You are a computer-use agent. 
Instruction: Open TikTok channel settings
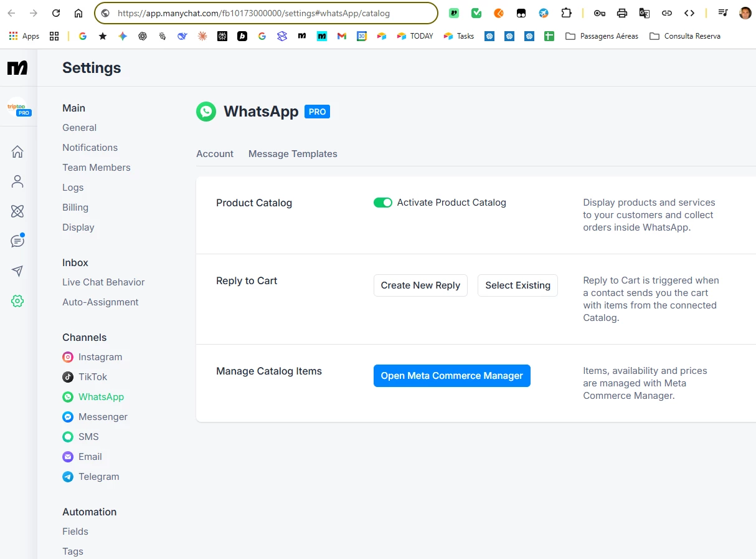[x=85, y=377]
